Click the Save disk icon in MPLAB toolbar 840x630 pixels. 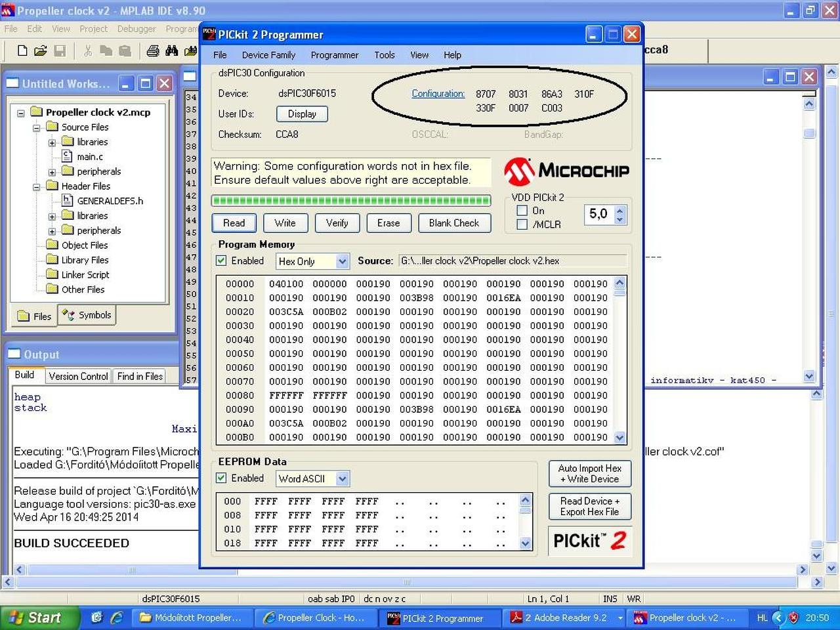coord(60,51)
